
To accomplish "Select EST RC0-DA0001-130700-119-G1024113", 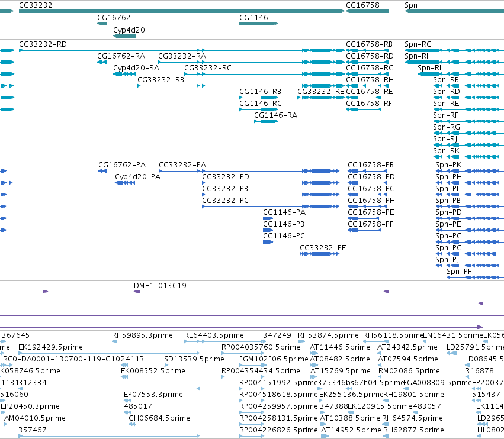I will point(73,359).
